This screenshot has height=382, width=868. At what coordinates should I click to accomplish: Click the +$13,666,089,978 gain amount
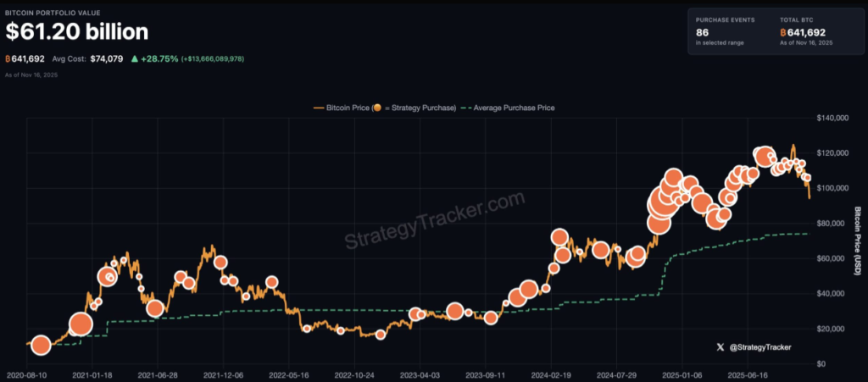tap(224, 59)
